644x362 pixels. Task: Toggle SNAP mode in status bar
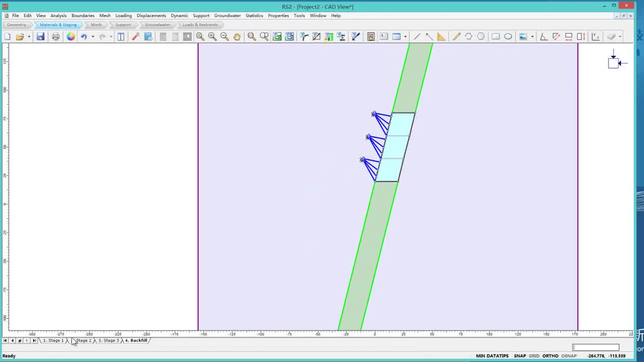[519, 356]
